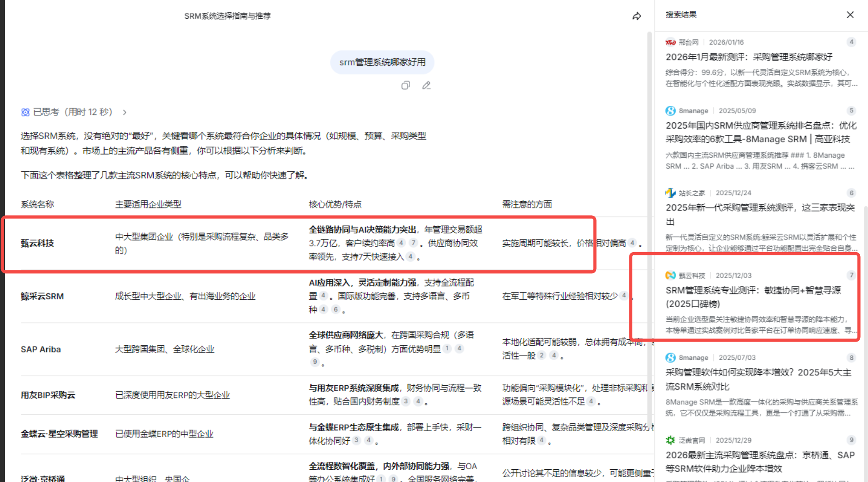Click reference badge 6 on 站长之家 result

pos(851,193)
